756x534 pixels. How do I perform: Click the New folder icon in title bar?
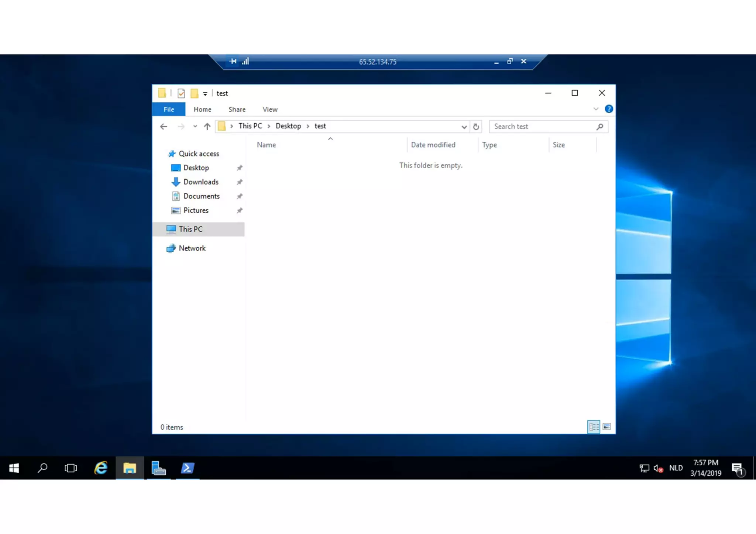point(194,93)
